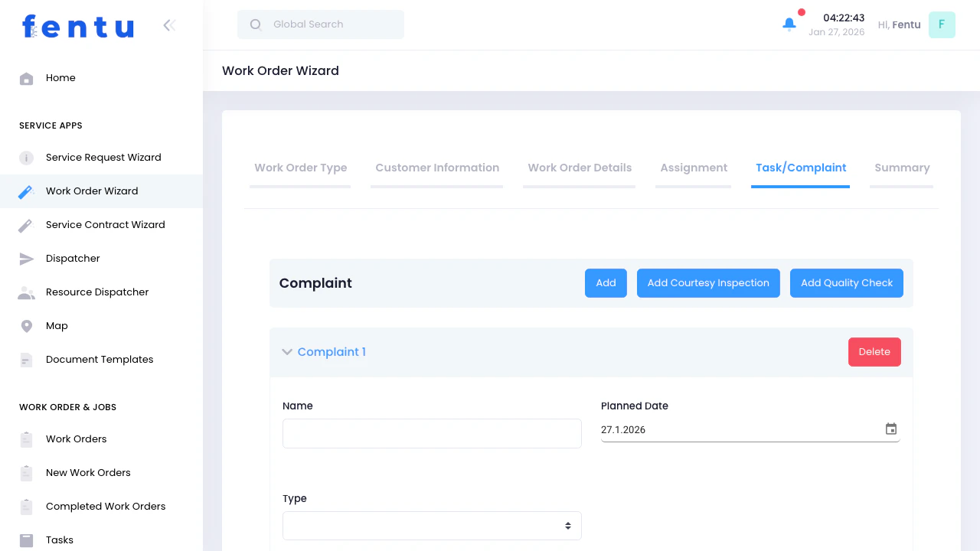Screen dimensions: 980x551
Task: Go to the Customer Information tab
Action: click(x=436, y=168)
